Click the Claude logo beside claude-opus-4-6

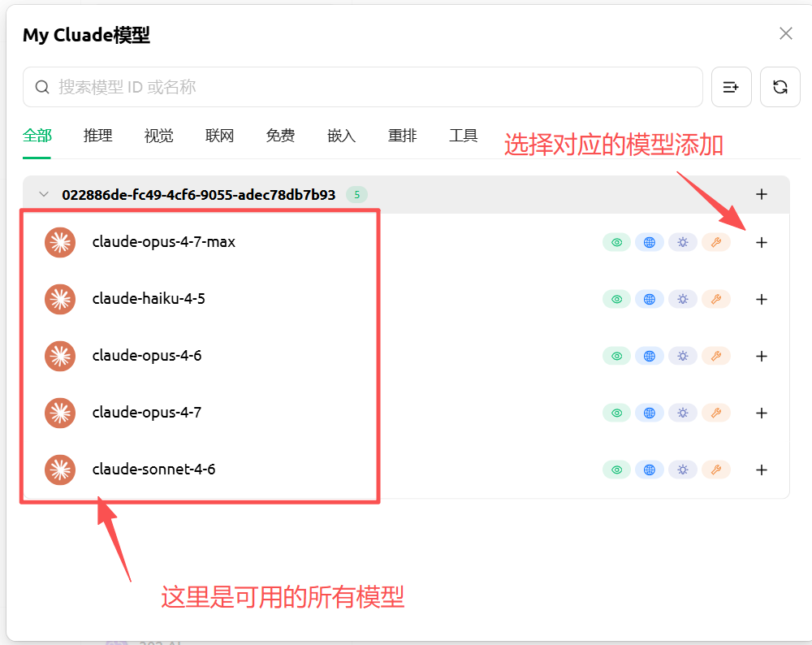point(60,357)
